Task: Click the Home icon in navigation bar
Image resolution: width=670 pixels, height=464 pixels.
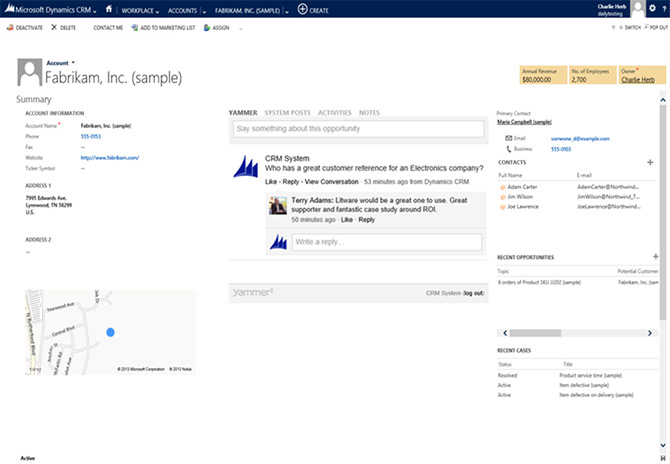Action: [109, 8]
